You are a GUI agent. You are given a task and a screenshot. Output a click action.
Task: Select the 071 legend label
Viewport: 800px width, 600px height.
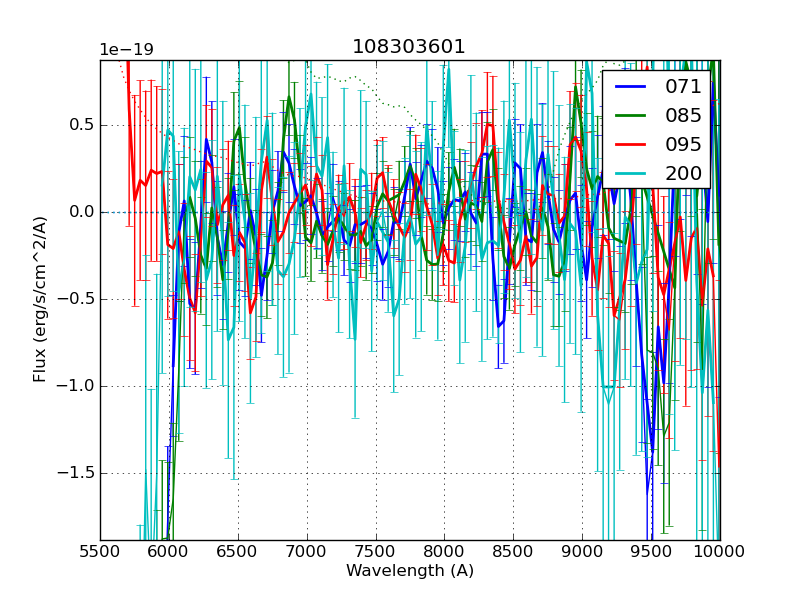(683, 87)
